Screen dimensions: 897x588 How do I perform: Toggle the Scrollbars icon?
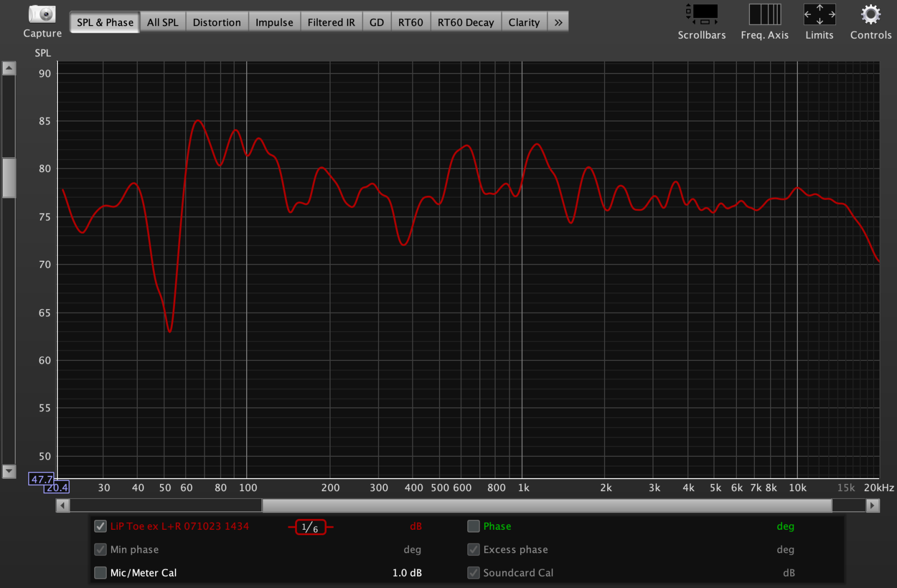point(701,15)
